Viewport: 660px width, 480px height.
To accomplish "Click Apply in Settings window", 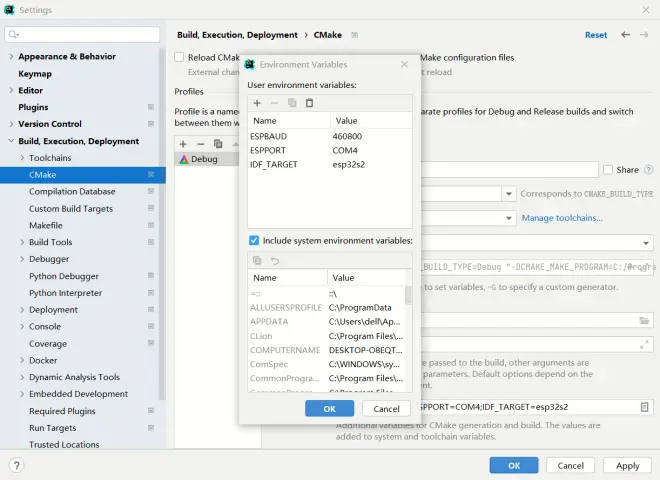I will coord(628,466).
